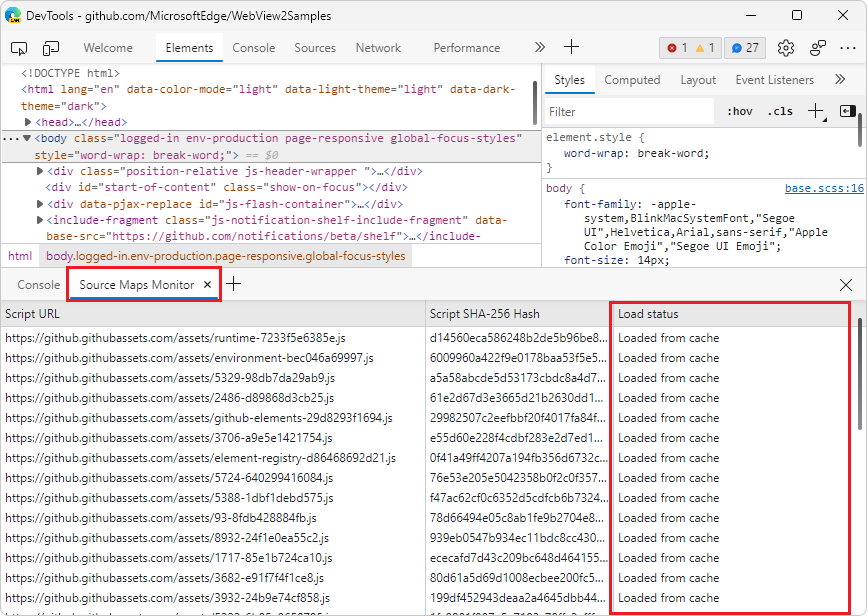Image resolution: width=867 pixels, height=616 pixels.
Task: Click new style rule plus icon
Action: pos(816,111)
